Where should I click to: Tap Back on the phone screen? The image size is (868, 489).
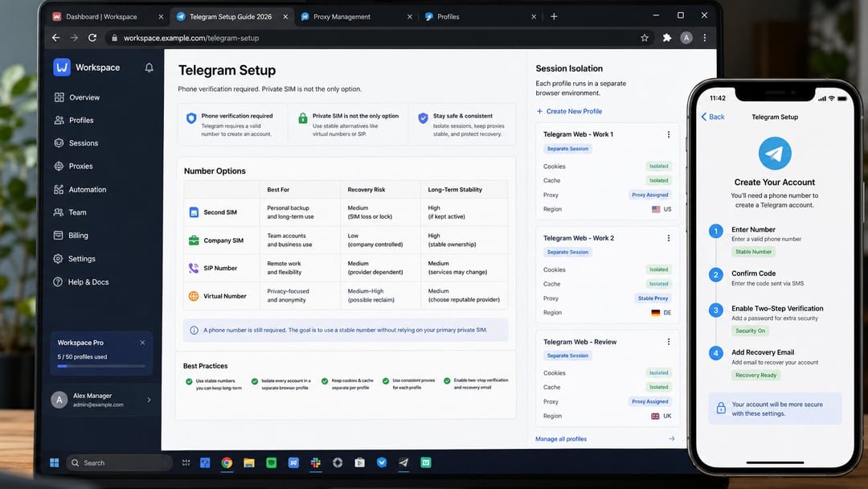(x=713, y=117)
